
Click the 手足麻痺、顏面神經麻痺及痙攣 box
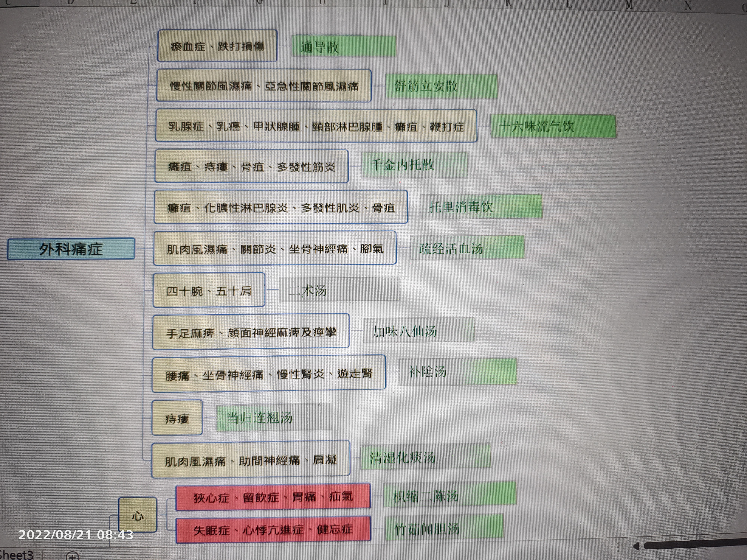pos(251,332)
